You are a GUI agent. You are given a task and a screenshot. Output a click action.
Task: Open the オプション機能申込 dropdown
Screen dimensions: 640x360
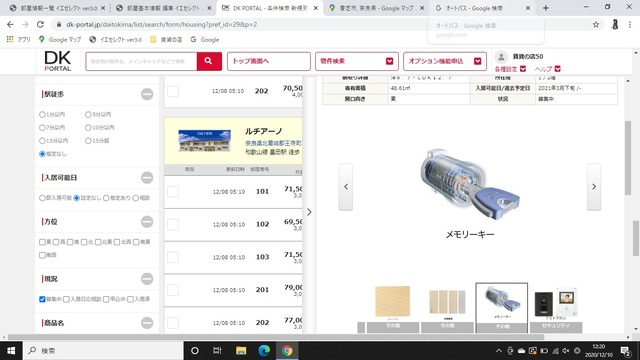pos(445,61)
